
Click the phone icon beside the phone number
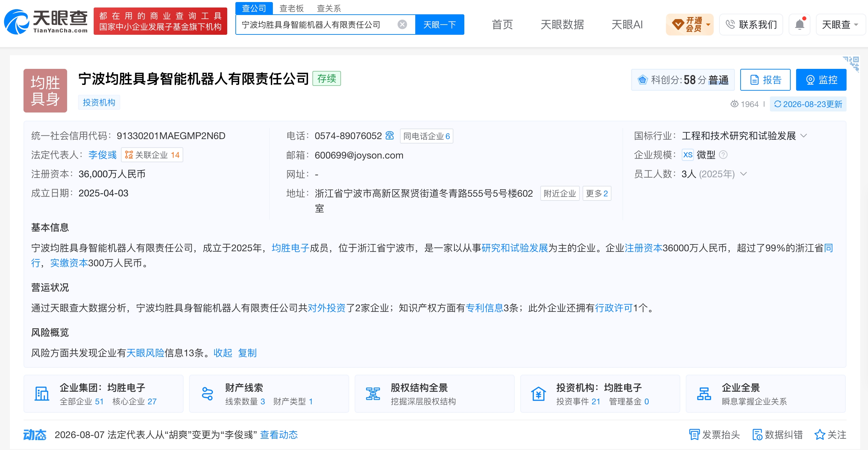[x=389, y=136]
